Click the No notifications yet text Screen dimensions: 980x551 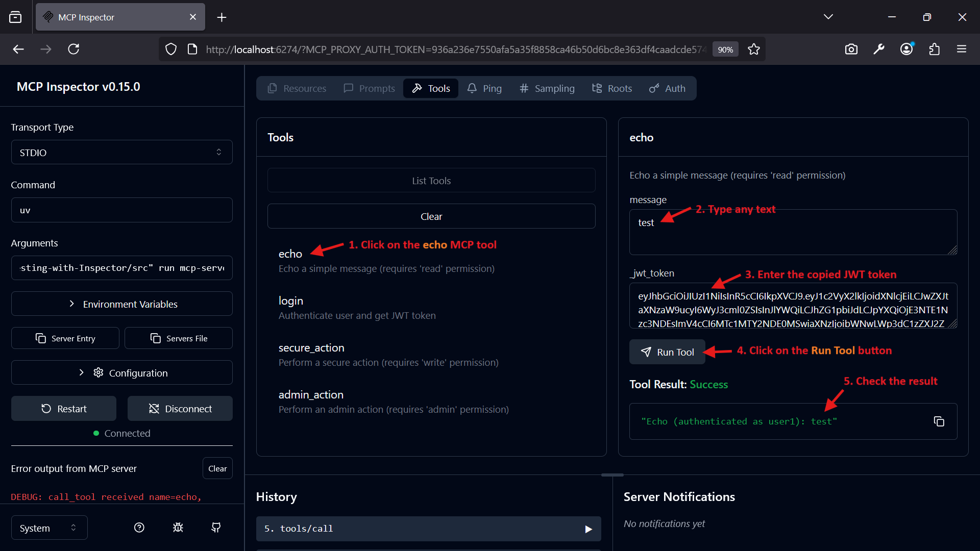pyautogui.click(x=664, y=523)
